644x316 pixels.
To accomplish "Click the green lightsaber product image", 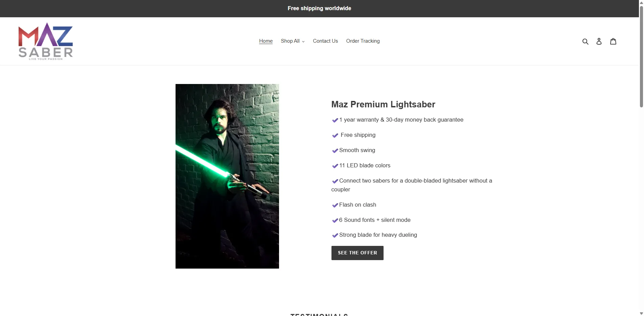I will pos(227,176).
